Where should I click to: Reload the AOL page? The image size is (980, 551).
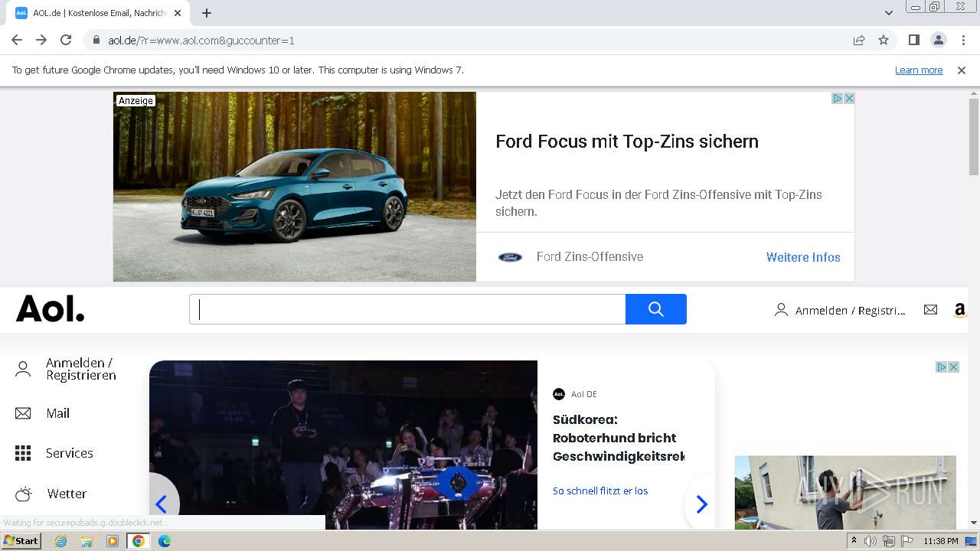(x=66, y=40)
